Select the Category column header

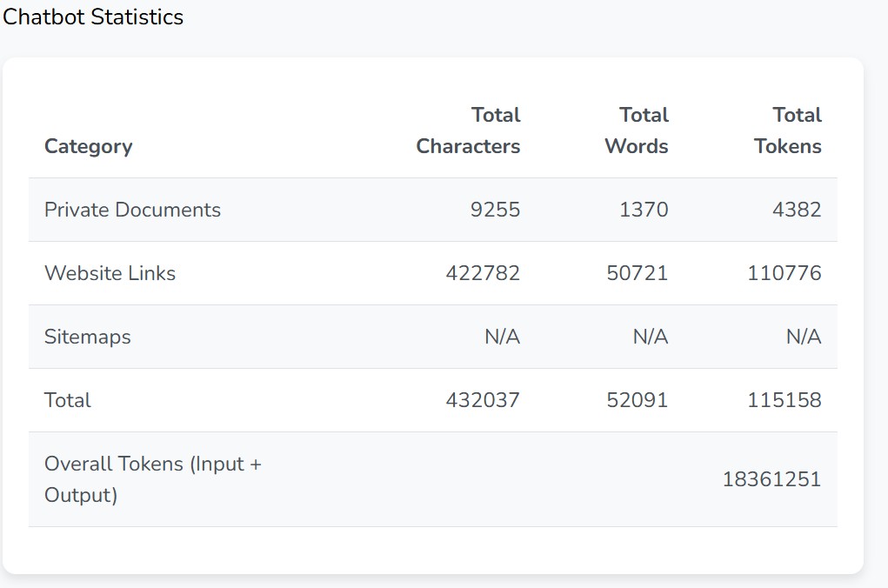[x=88, y=146]
